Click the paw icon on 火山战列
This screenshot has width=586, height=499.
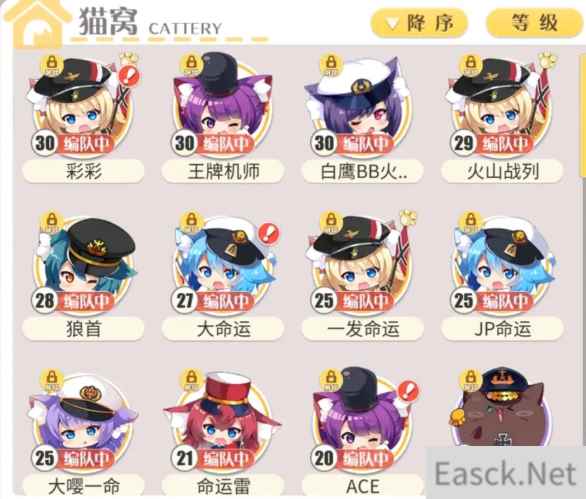pos(547,60)
